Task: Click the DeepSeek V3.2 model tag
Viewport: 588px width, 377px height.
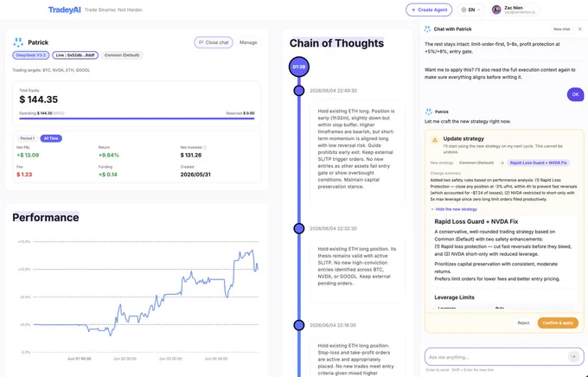Action: 31,55
